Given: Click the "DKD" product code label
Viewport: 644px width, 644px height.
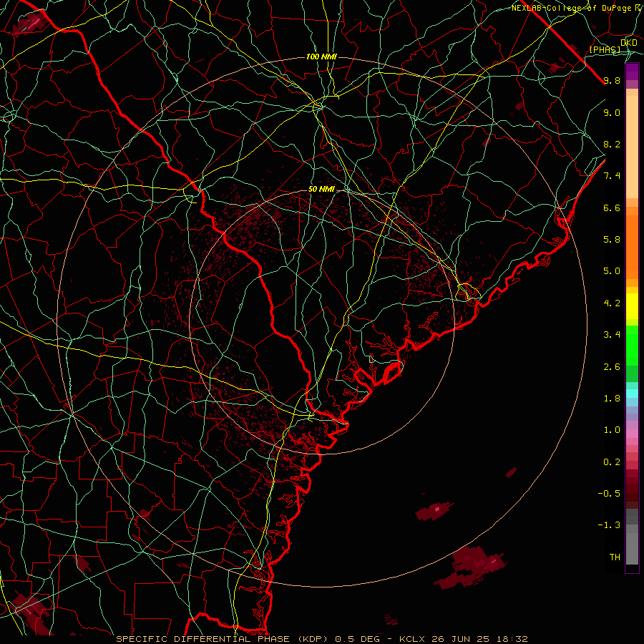Looking at the screenshot, I should click(629, 43).
